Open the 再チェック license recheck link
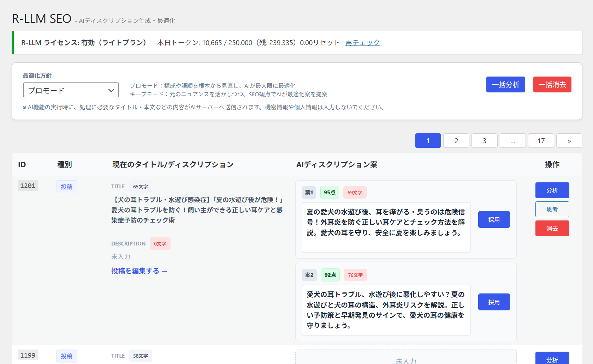Screen dimensions: 593x364 point(362,42)
